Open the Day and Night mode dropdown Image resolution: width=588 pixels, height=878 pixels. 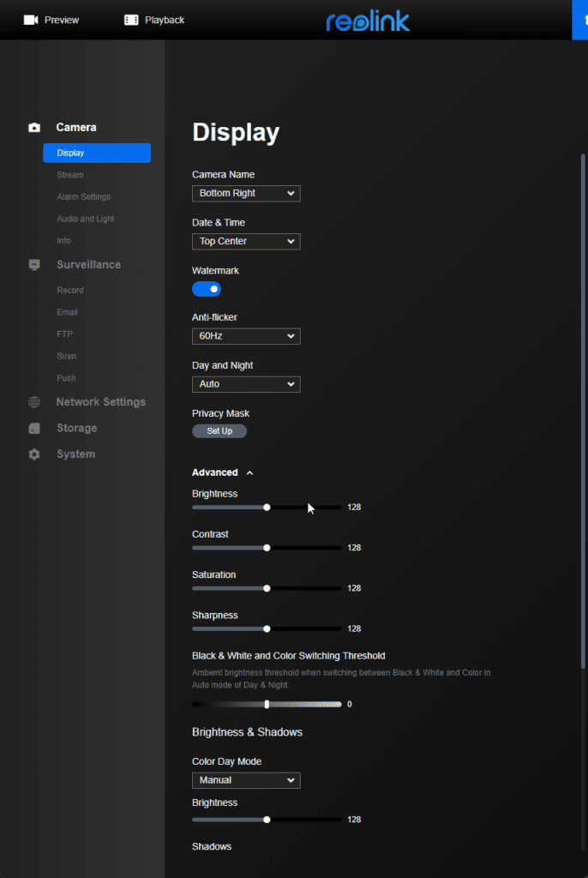246,385
